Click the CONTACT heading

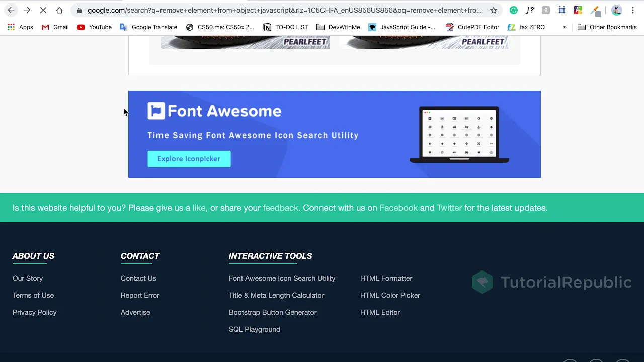pyautogui.click(x=140, y=256)
